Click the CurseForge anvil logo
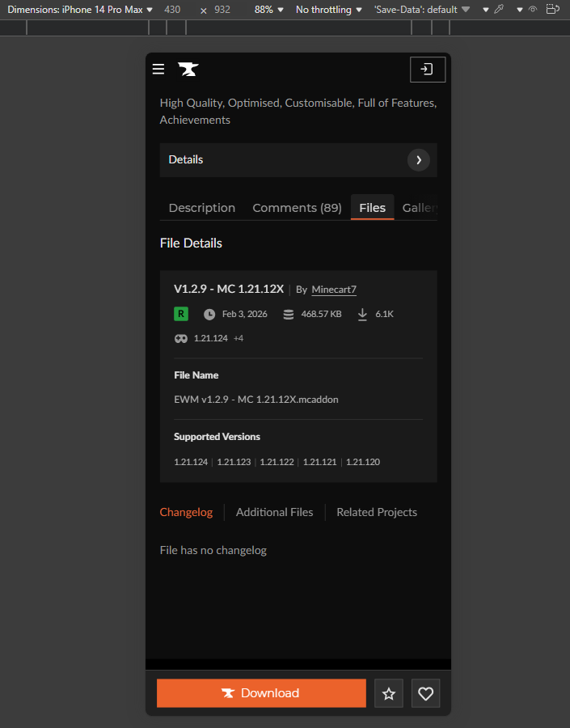The height and width of the screenshot is (728, 570). coord(188,70)
